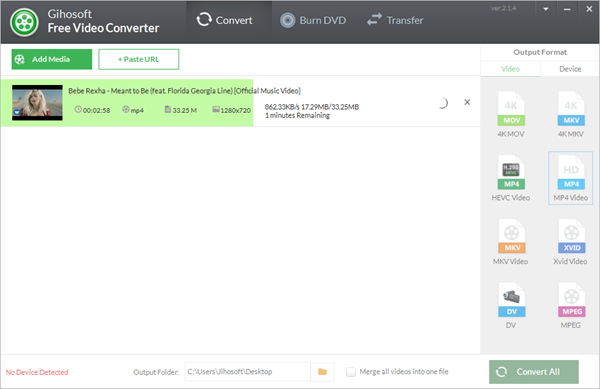Click the Convert All button

click(x=533, y=371)
